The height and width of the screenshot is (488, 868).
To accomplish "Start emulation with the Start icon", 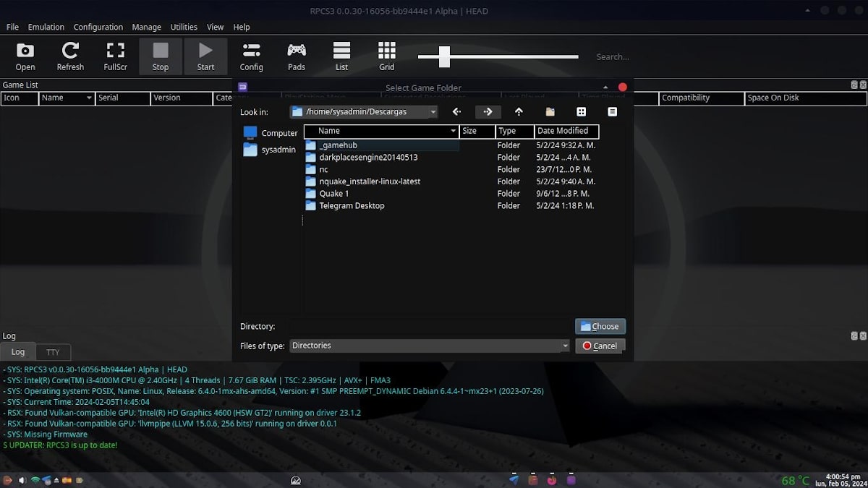I will tap(205, 56).
